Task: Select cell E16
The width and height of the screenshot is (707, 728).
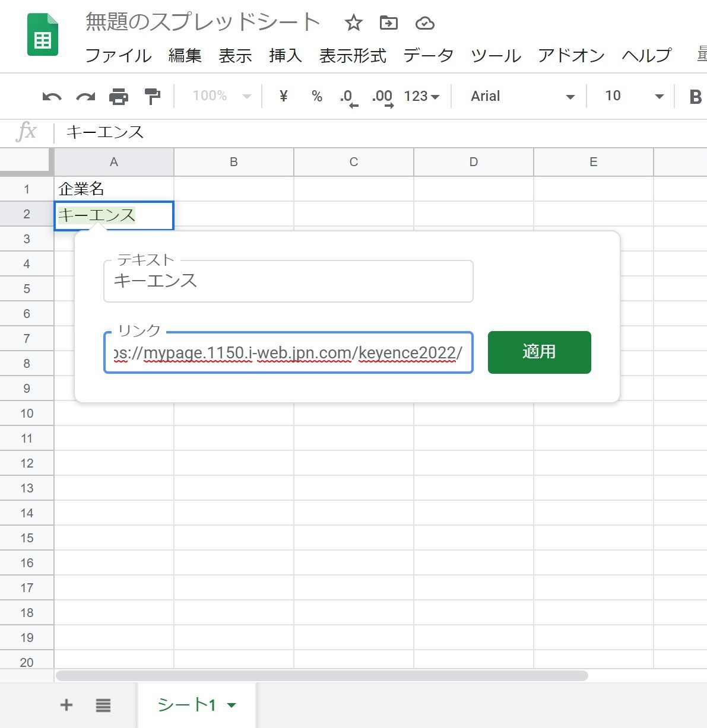Action: [594, 563]
